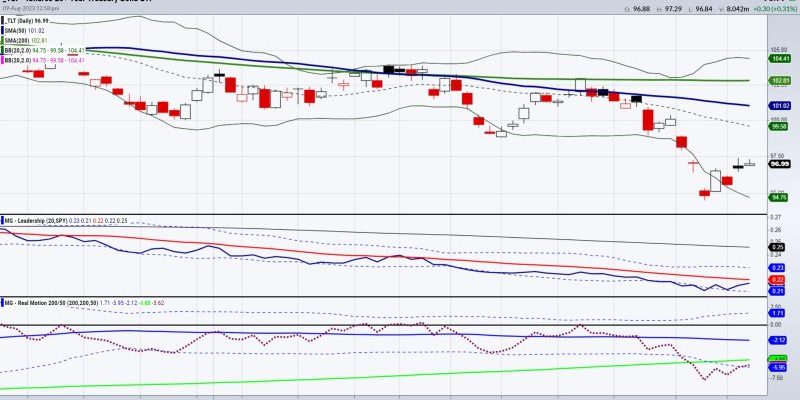Click the volume value 8.042m
This screenshot has width=800, height=400.
[x=737, y=9]
